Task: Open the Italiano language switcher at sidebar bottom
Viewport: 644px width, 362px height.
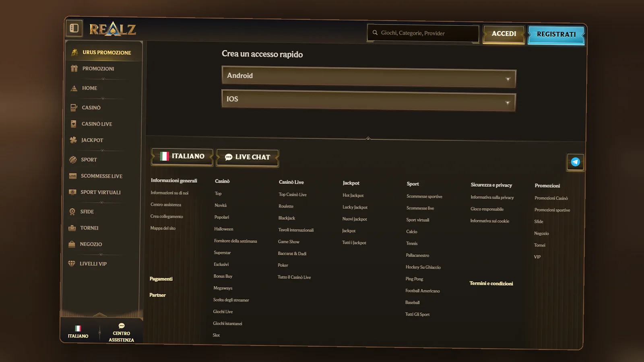Action: [78, 332]
